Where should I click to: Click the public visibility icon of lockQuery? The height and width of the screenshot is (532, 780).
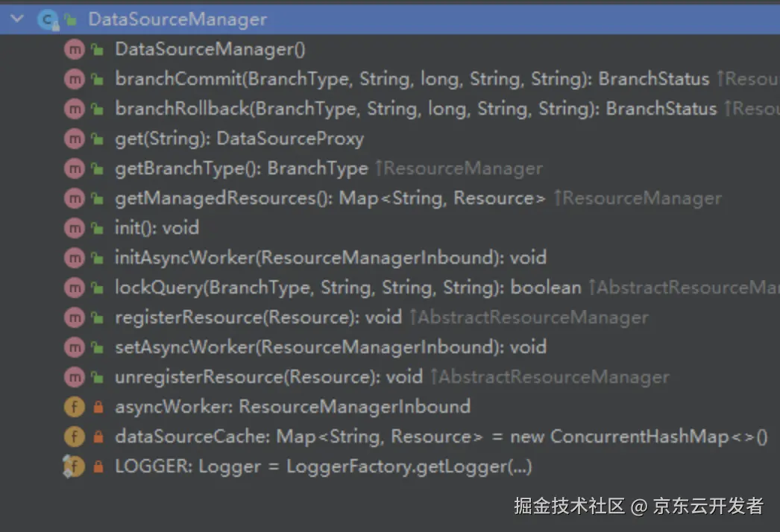(98, 288)
